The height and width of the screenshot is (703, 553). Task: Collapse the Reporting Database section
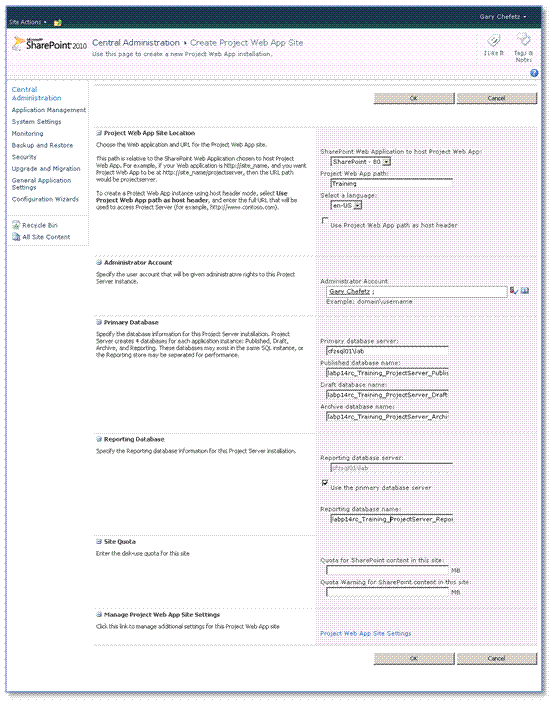click(x=99, y=439)
